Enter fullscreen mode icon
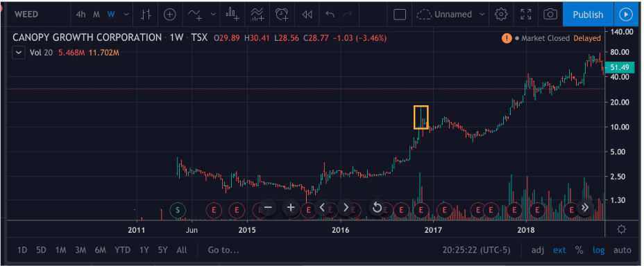Image resolution: width=644 pixels, height=266 pixels. pos(525,15)
